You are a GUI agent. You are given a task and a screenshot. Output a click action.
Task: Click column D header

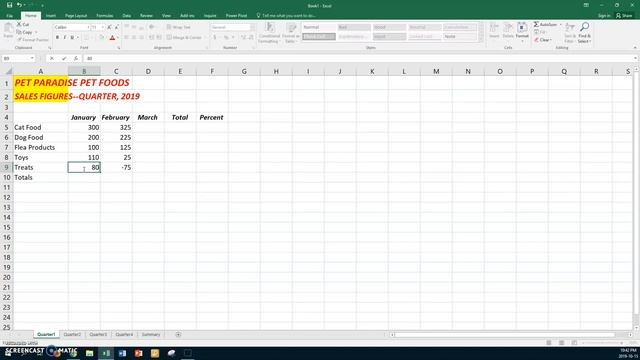click(x=148, y=71)
